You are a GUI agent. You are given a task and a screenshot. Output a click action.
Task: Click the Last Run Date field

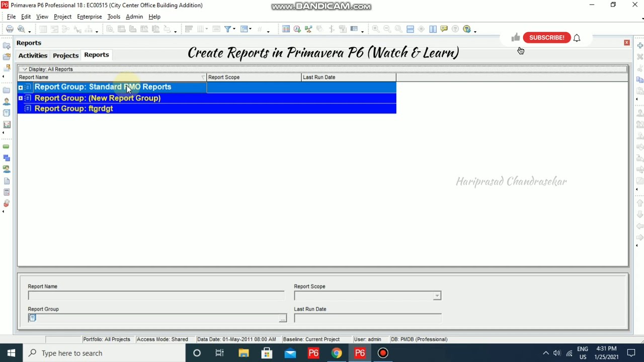(368, 318)
